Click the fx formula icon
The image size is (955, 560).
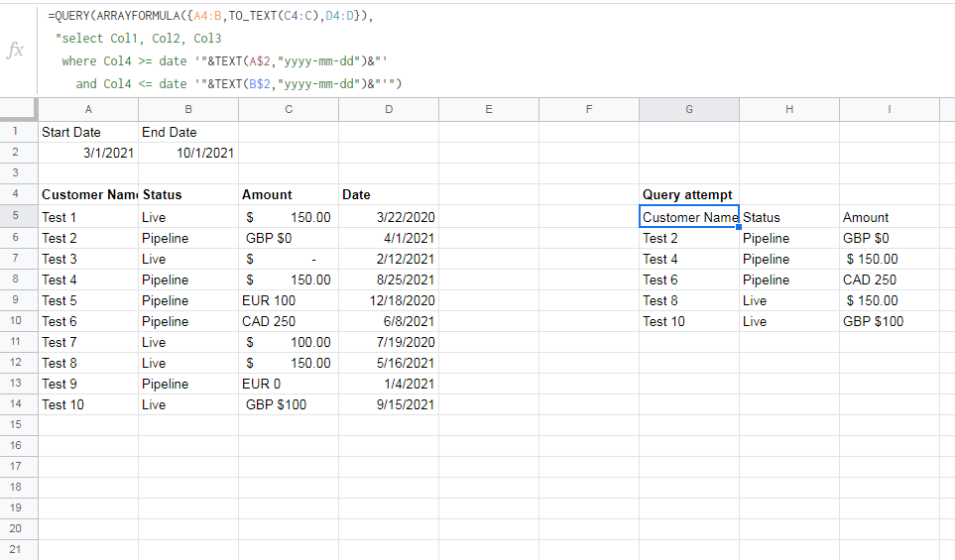15,50
